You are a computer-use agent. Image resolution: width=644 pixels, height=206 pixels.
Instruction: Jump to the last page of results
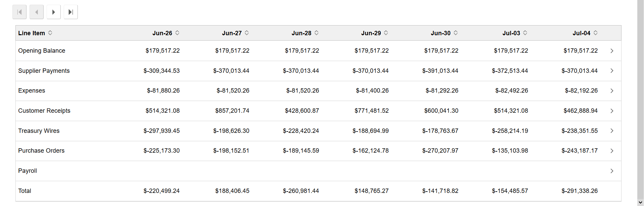[x=70, y=12]
